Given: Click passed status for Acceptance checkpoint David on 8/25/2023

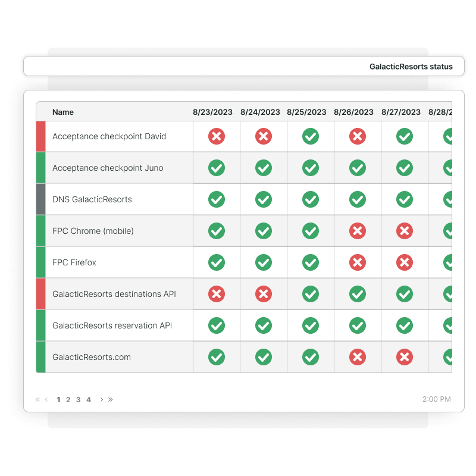Looking at the screenshot, I should 311,136.
